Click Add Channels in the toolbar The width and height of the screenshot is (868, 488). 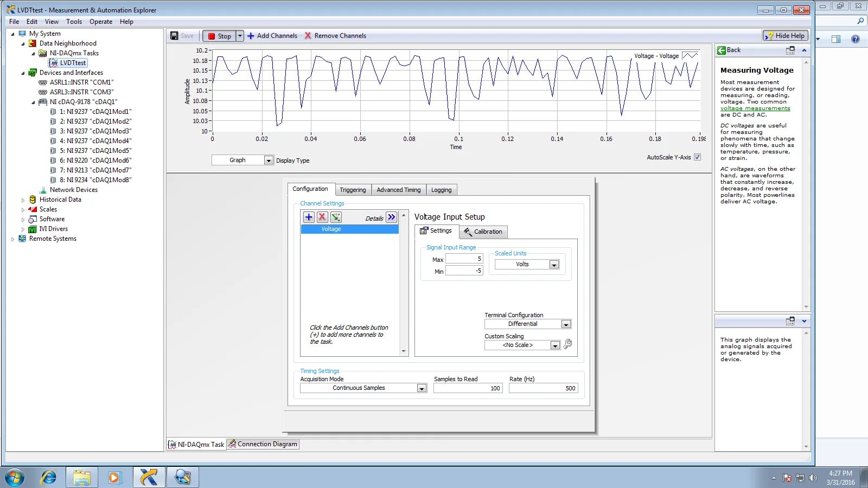[x=272, y=36]
